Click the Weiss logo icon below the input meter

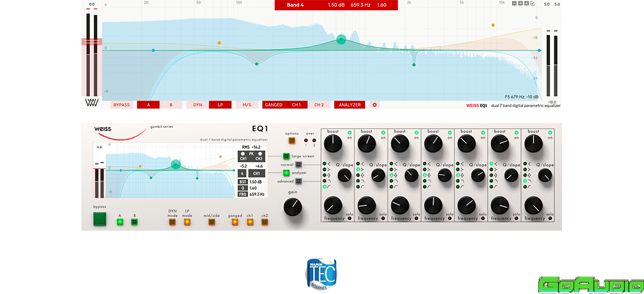[x=90, y=103]
